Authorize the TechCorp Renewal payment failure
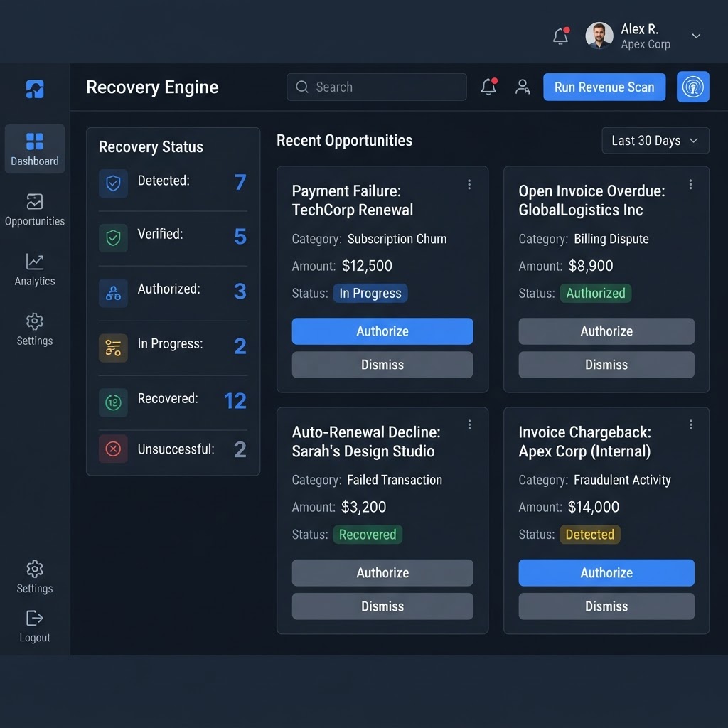This screenshot has height=728, width=728. (382, 331)
